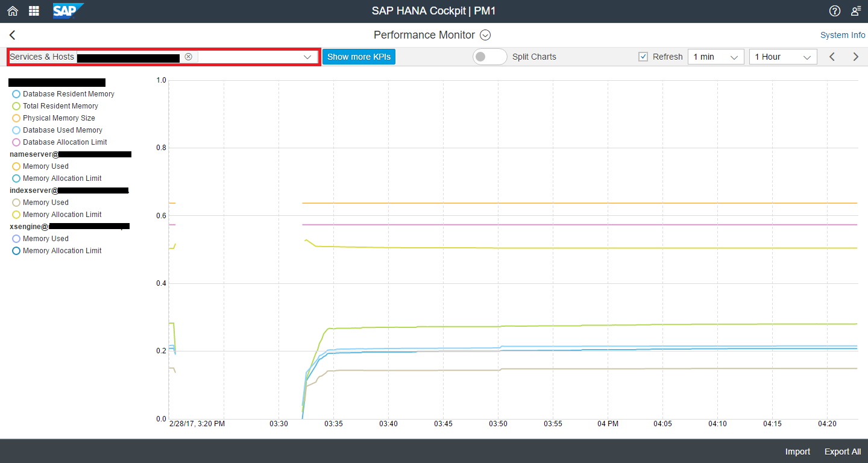Show the next time range
The height and width of the screenshot is (463, 868).
[855, 57]
